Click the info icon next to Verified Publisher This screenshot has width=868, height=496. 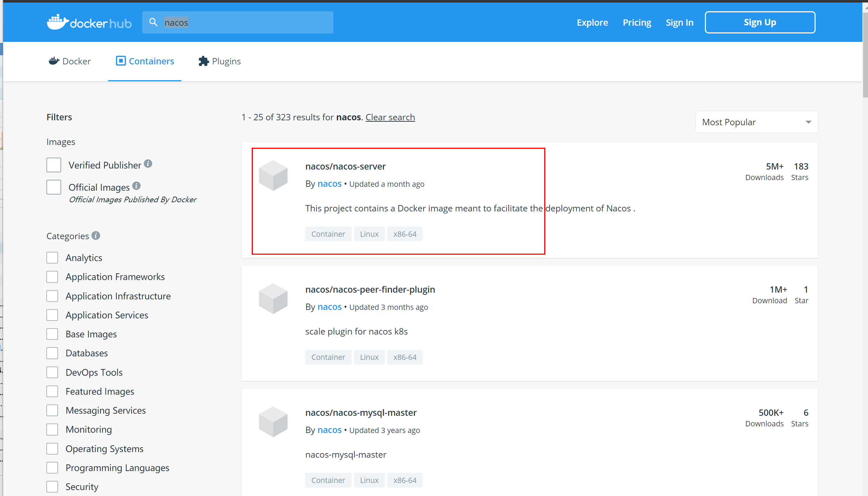point(148,164)
